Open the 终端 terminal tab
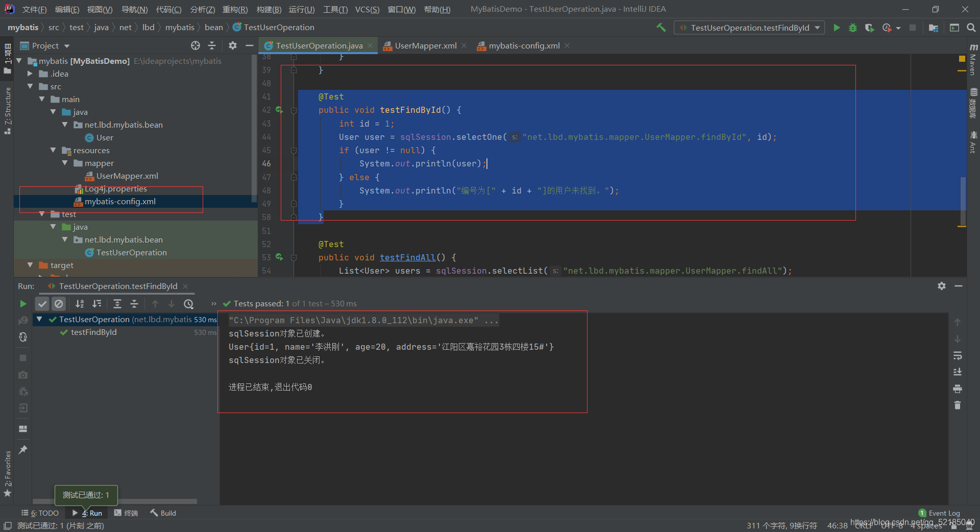Viewport: 980px width, 532px height. pos(126,513)
